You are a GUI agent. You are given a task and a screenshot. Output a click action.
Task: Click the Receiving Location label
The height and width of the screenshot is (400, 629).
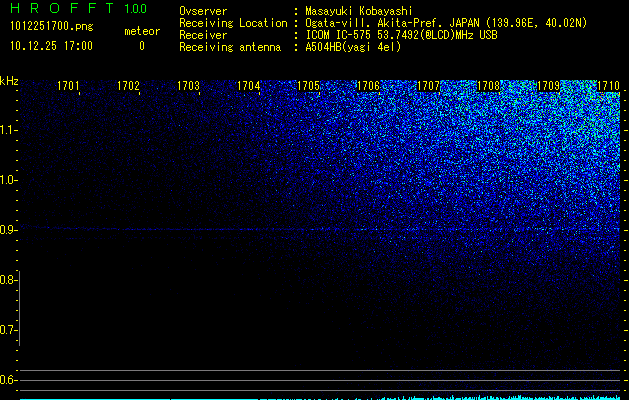pos(233,23)
